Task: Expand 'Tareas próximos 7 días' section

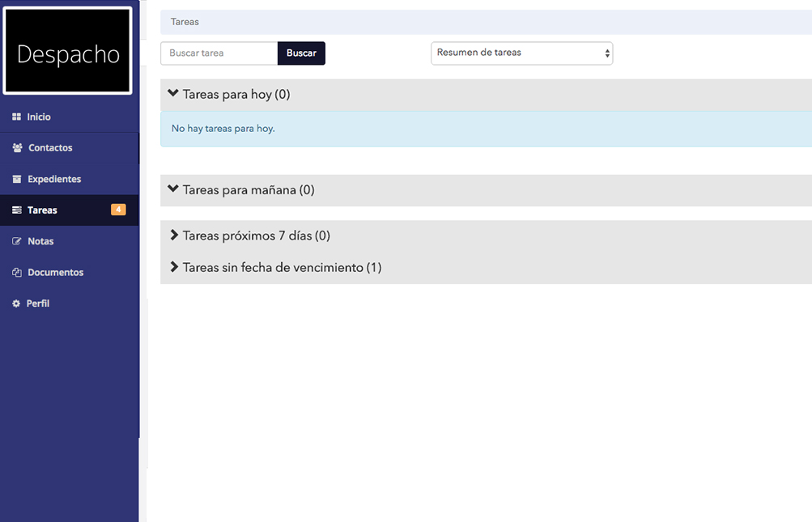Action: 174,236
